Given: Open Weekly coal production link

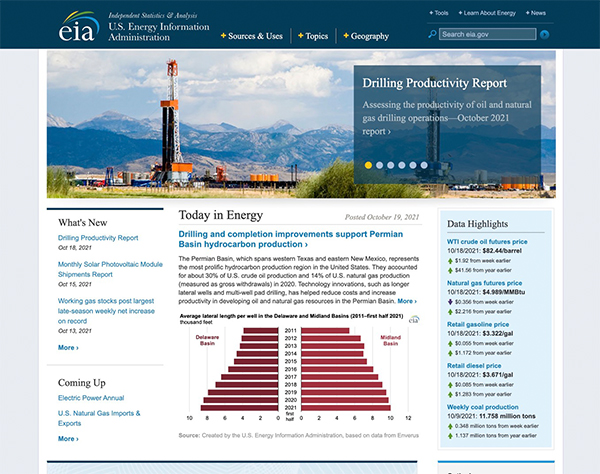Looking at the screenshot, I should 483,407.
